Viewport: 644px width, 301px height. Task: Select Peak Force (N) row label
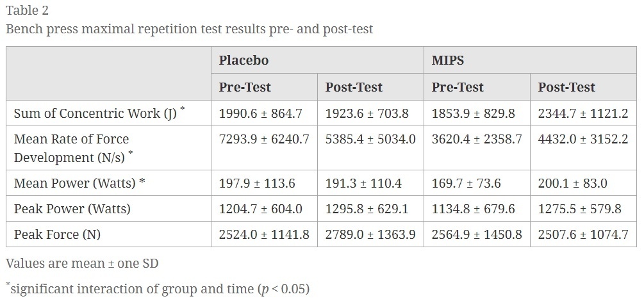click(57, 234)
